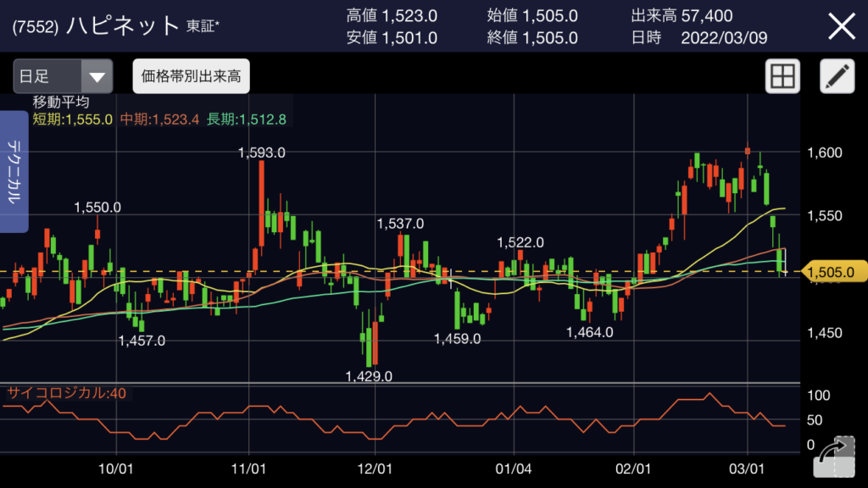Tap the 02/01 date axis label

(633, 469)
